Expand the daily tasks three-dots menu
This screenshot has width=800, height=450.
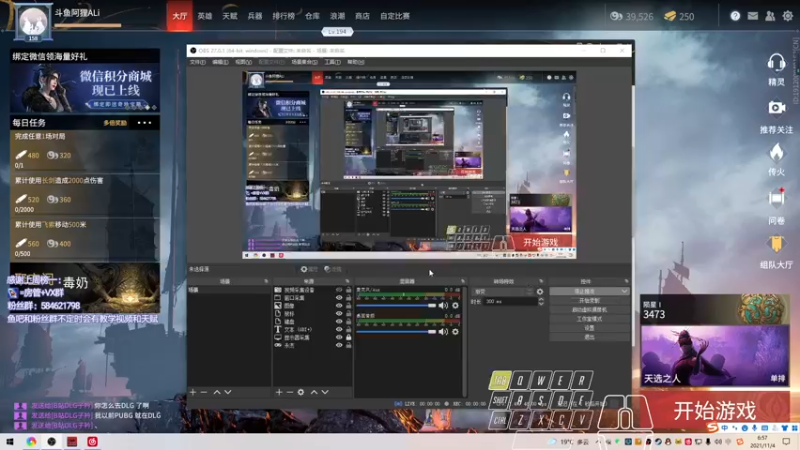pos(144,123)
